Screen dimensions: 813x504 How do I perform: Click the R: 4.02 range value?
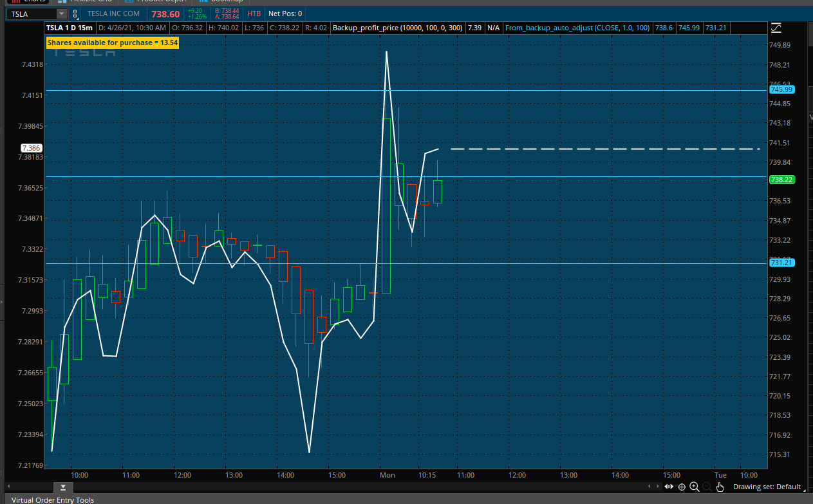316,28
